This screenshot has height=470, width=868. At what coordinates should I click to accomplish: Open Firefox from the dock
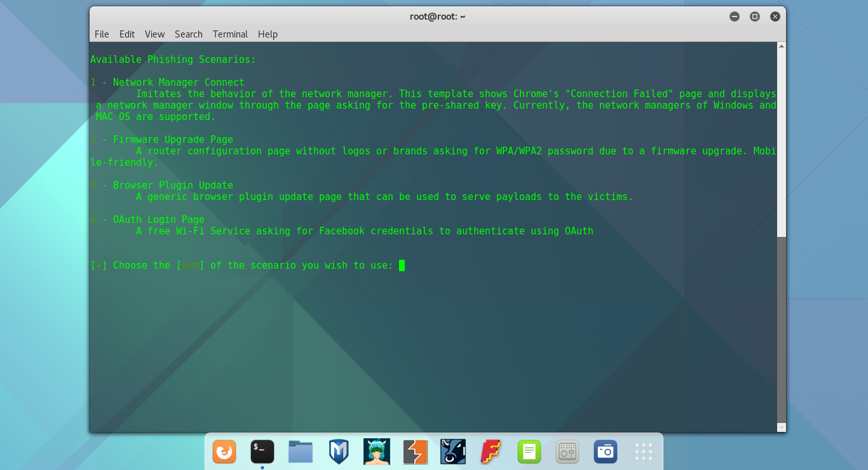pyautogui.click(x=224, y=452)
